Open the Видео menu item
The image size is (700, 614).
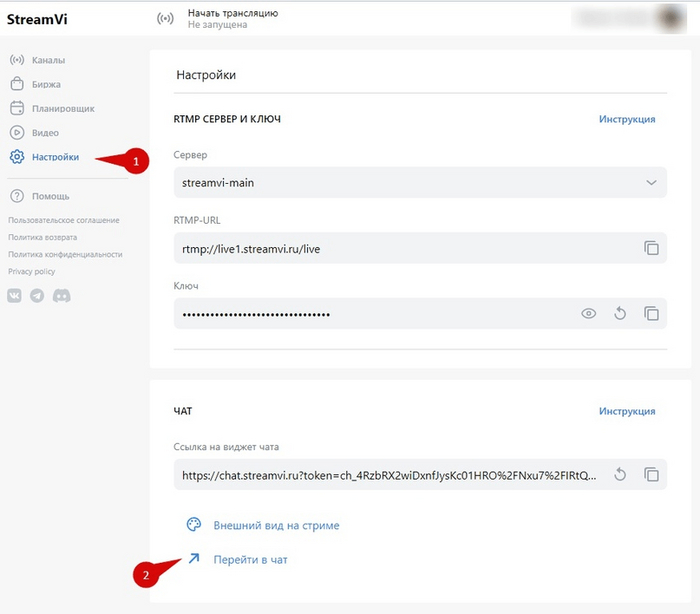45,133
